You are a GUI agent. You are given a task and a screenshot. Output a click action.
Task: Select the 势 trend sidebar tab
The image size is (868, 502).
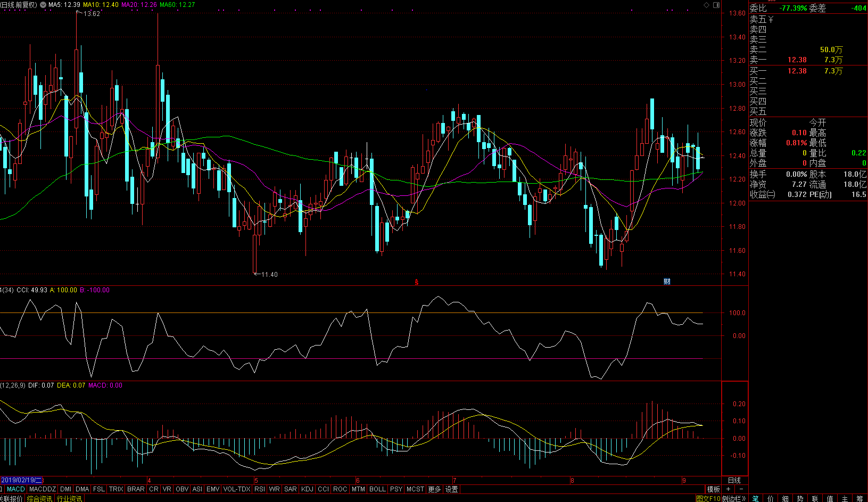(x=800, y=499)
